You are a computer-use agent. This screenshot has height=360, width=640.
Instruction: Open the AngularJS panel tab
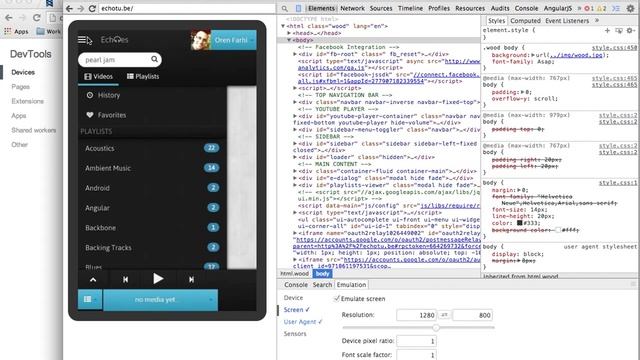[x=558, y=8]
